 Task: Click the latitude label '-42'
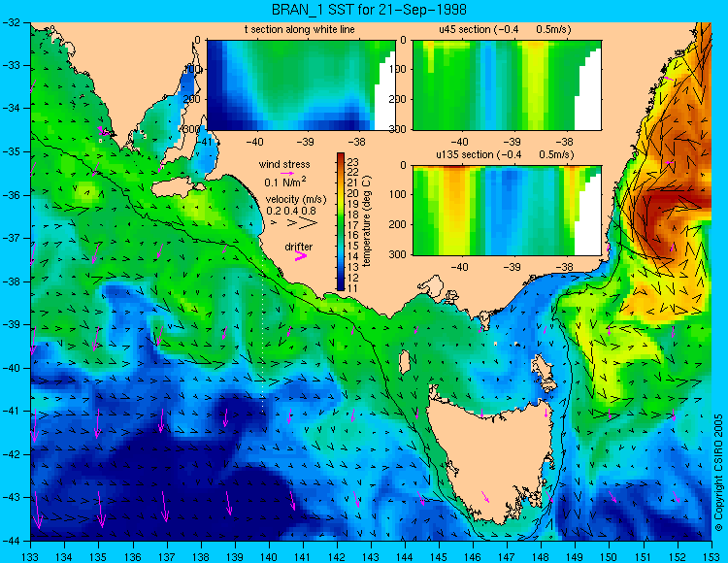click(11, 454)
